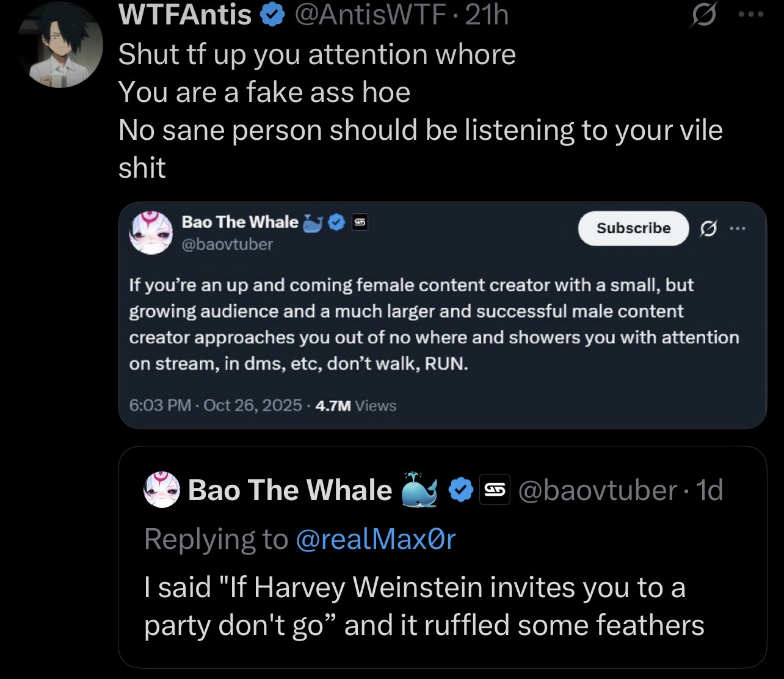
Task: Open @baovtuber handle under Subscribe row
Action: pyautogui.click(x=227, y=244)
